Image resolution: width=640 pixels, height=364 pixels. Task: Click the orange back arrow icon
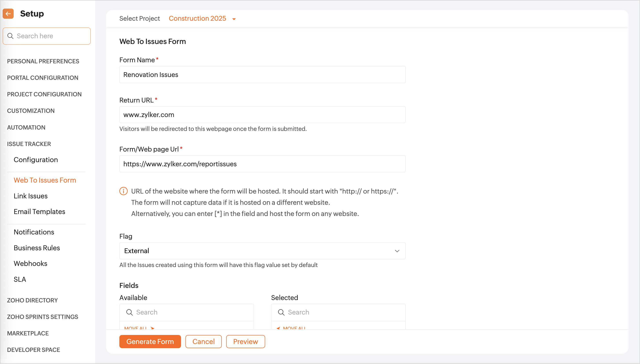pyautogui.click(x=8, y=14)
